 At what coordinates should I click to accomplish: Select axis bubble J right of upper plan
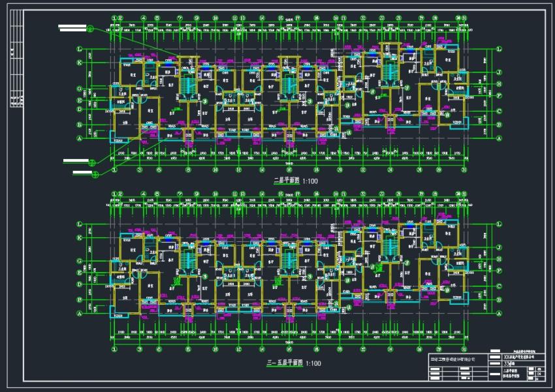(499, 72)
